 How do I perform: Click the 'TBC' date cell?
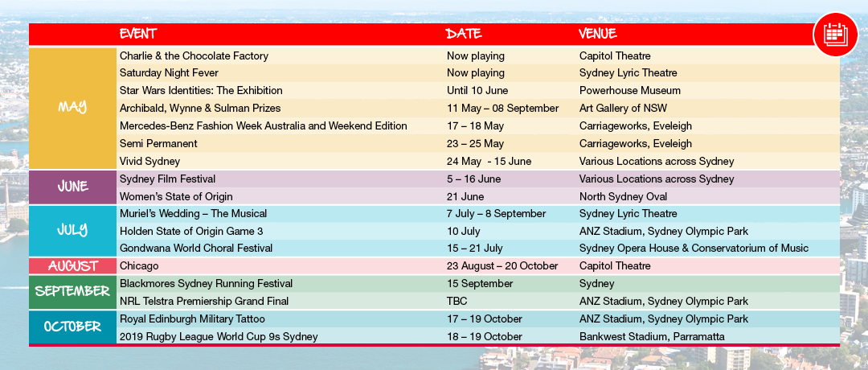click(457, 302)
